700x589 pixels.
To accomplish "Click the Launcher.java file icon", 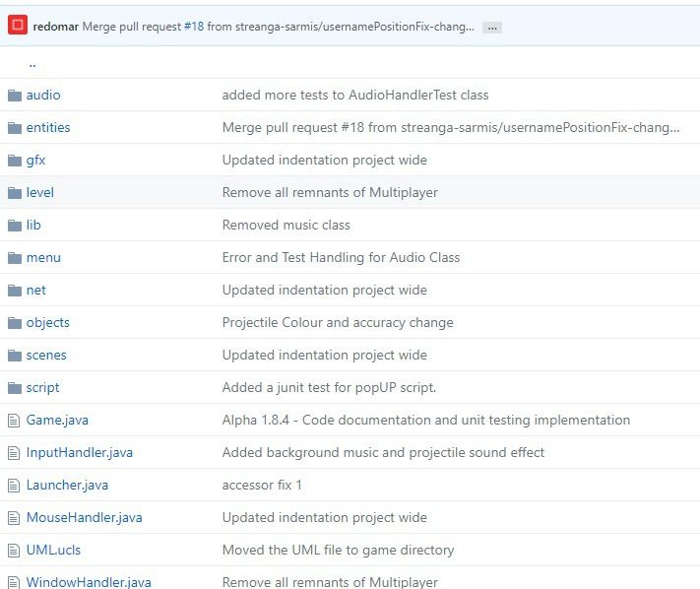I will coord(14,486).
